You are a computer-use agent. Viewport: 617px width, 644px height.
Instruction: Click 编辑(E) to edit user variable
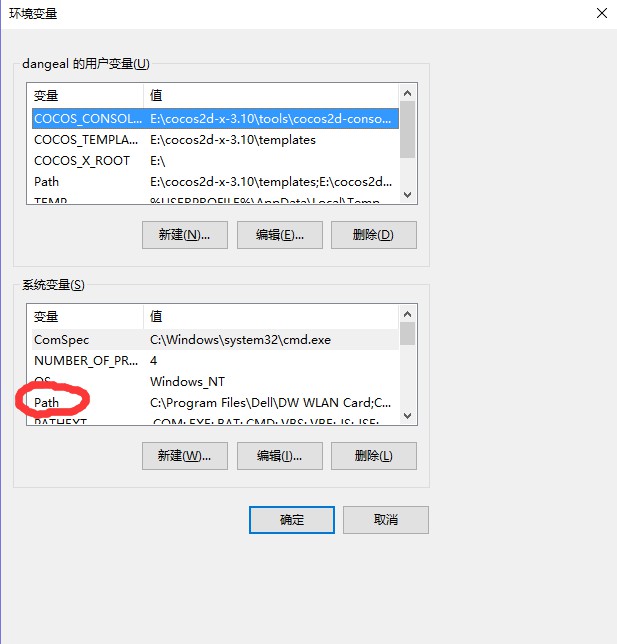(280, 235)
